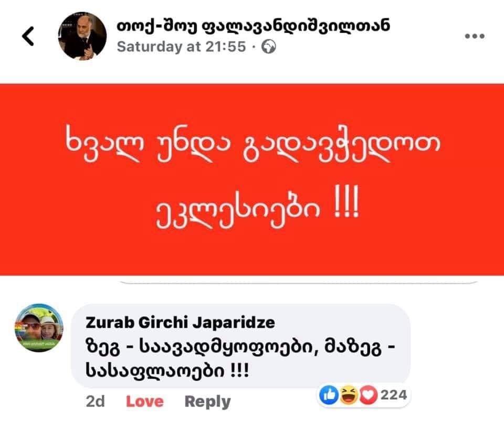This screenshot has width=504, height=428.
Task: Click the ხვალ უნდა გადავჭედოთ headline text
Action: pos(253,145)
